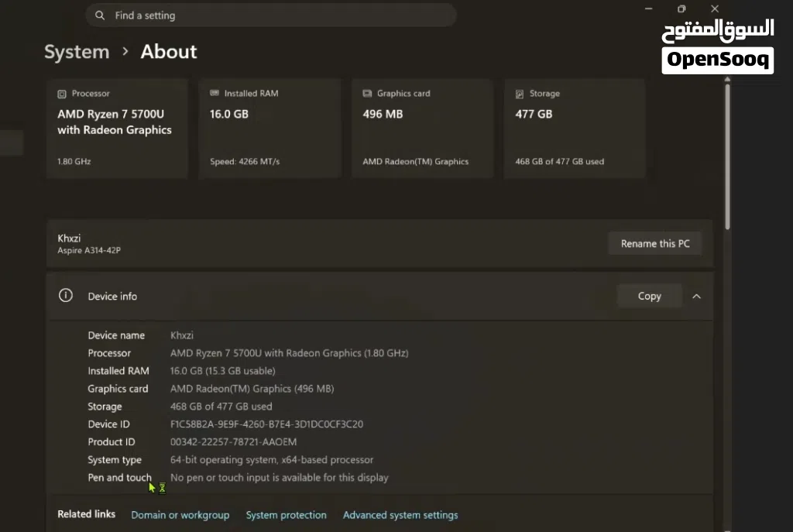The image size is (793, 532).
Task: Click Rename this PC button
Action: pos(655,244)
